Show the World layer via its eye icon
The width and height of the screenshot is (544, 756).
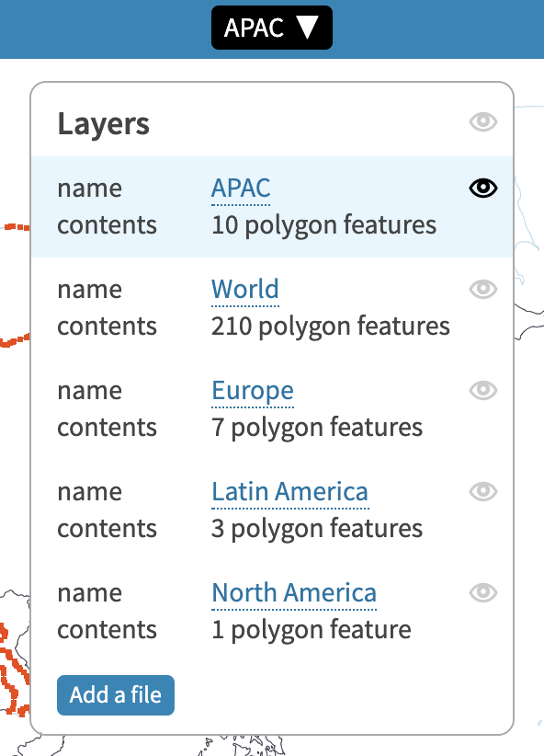tap(482, 290)
